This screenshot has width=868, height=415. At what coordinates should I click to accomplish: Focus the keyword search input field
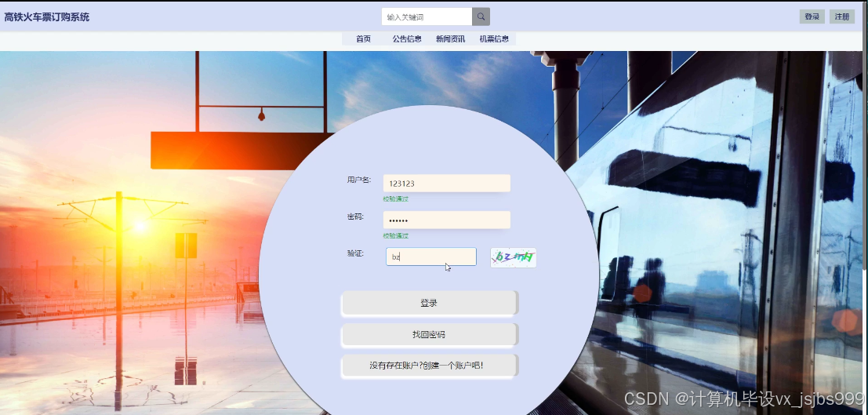click(427, 16)
